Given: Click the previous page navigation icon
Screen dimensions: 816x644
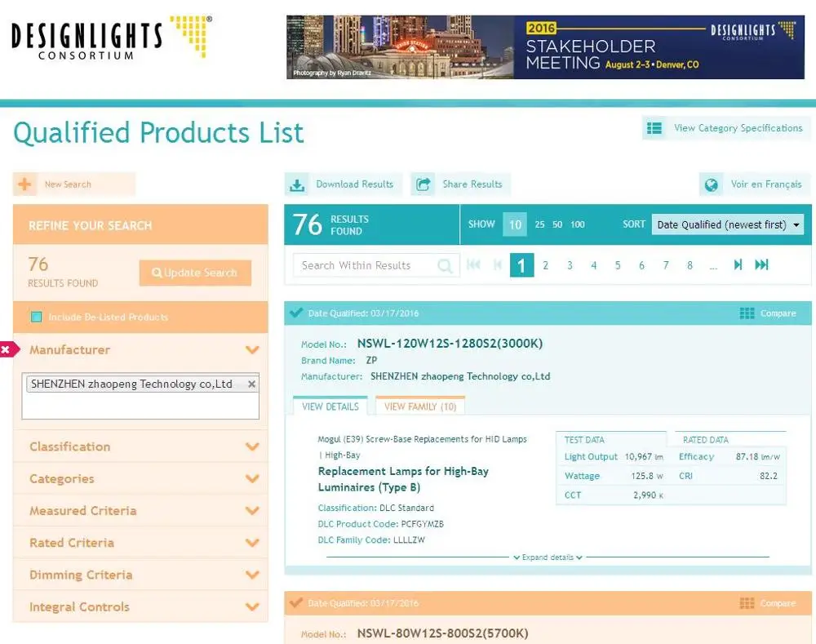Looking at the screenshot, I should click(x=498, y=264).
